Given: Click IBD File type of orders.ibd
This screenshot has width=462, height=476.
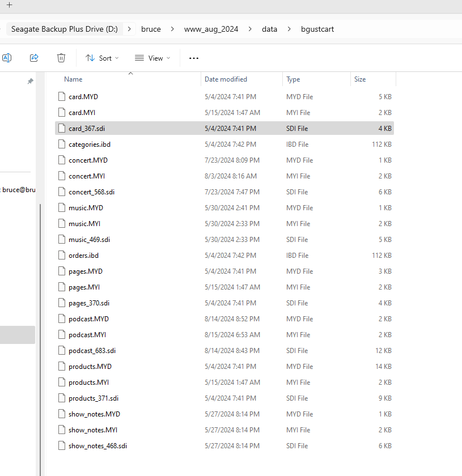Looking at the screenshot, I should [298, 256].
